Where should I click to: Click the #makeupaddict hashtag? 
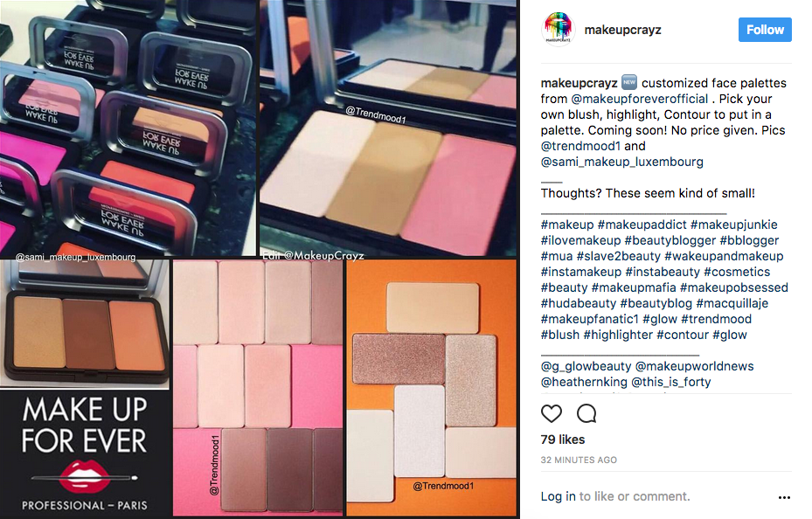[x=642, y=225]
